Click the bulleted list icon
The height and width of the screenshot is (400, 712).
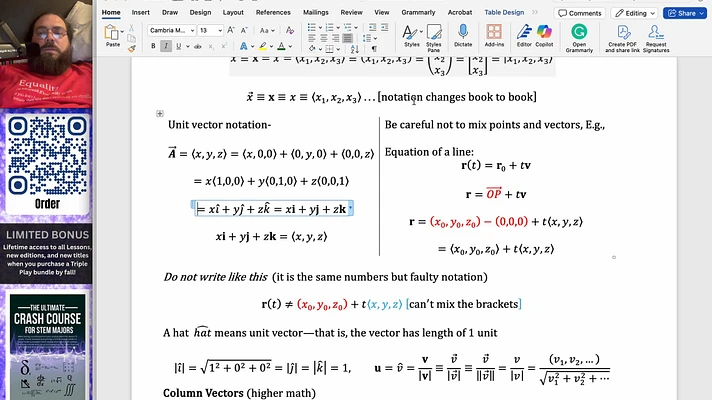[312, 28]
